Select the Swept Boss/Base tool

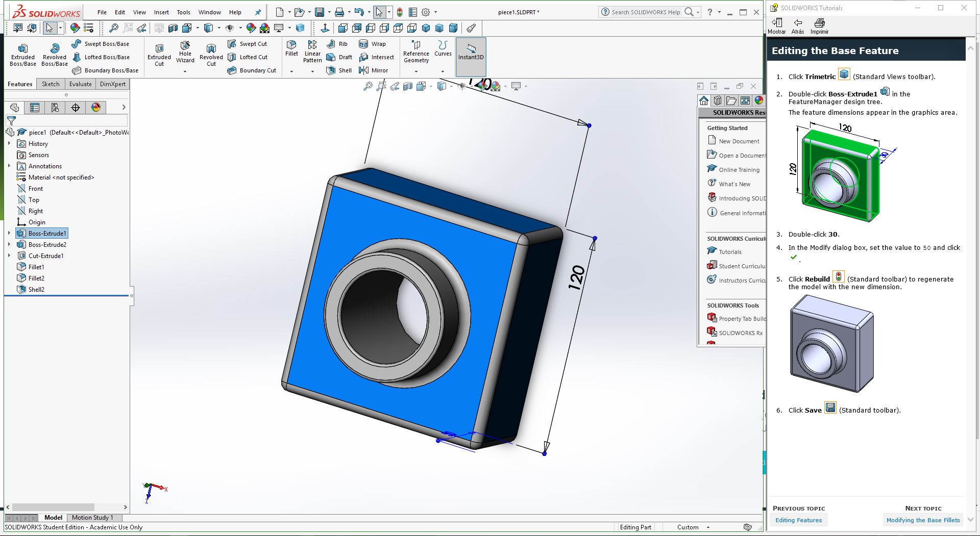coord(101,44)
